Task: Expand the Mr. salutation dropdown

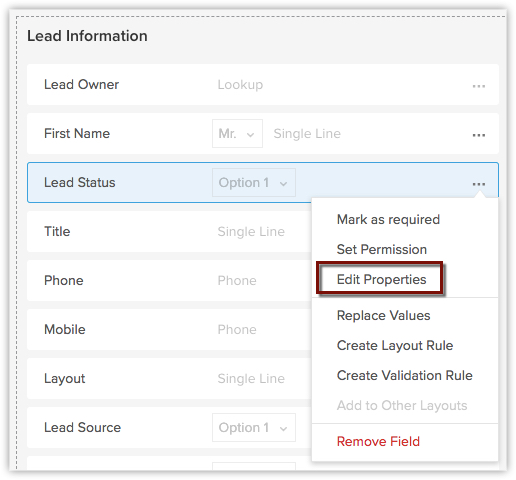Action: [x=237, y=134]
